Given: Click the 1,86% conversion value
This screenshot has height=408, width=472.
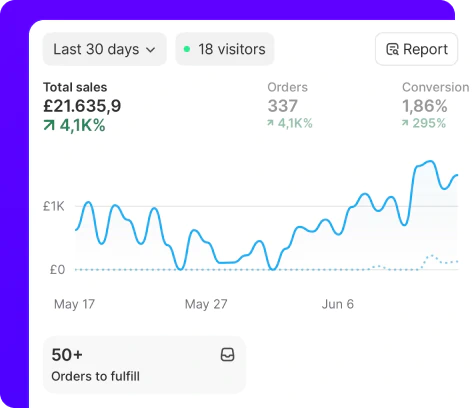Looking at the screenshot, I should pos(425,106).
